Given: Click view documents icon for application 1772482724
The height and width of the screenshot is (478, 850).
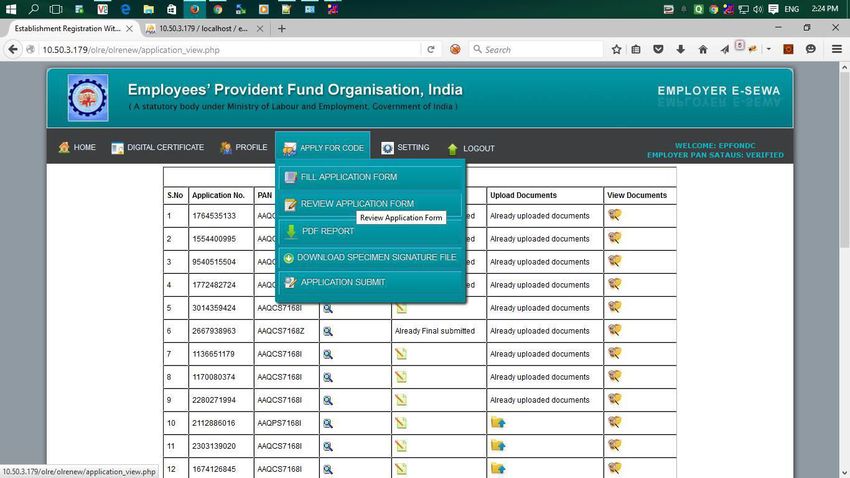Looking at the screenshot, I should coord(614,284).
